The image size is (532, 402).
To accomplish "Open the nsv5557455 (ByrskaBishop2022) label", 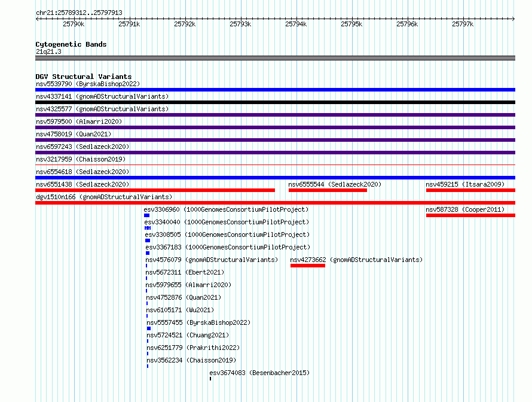I will [x=198, y=322].
